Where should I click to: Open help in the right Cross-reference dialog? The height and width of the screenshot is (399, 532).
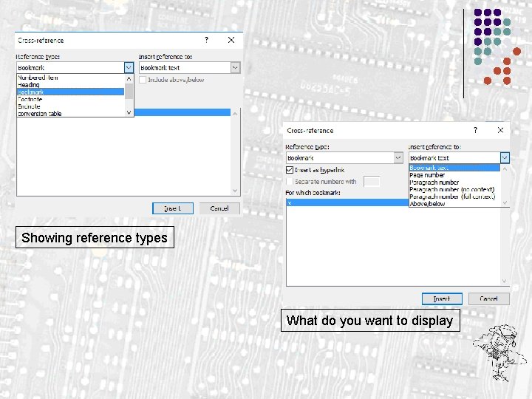coord(475,130)
